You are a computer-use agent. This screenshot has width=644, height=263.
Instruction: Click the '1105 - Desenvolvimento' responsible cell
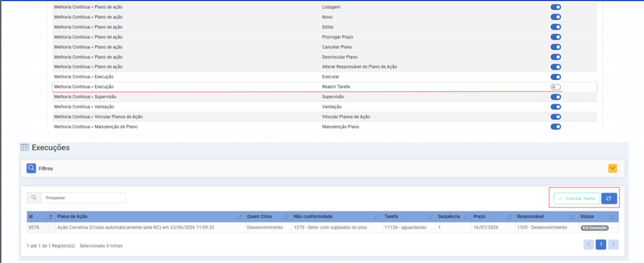pyautogui.click(x=547, y=227)
